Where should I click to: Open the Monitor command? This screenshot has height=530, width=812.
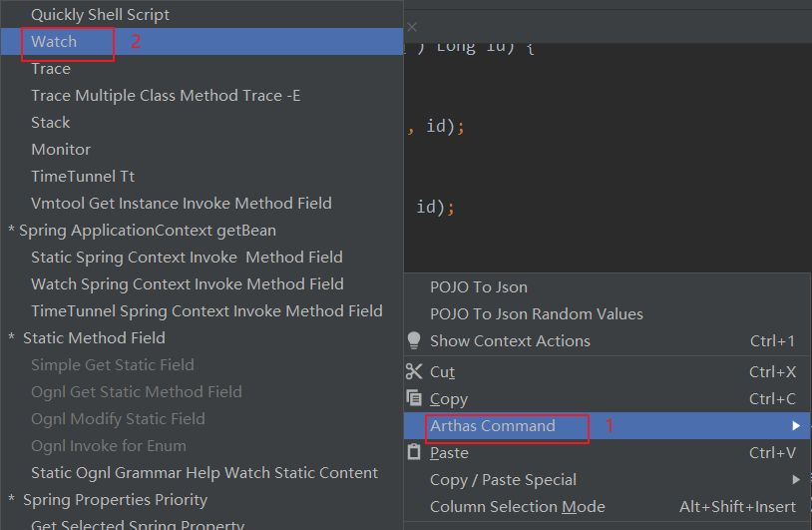coord(61,150)
